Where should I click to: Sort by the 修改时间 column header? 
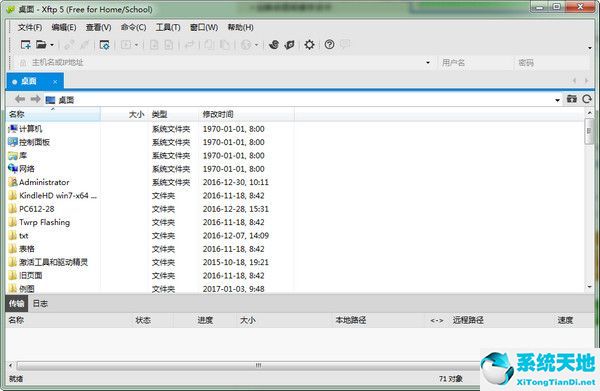(246, 114)
